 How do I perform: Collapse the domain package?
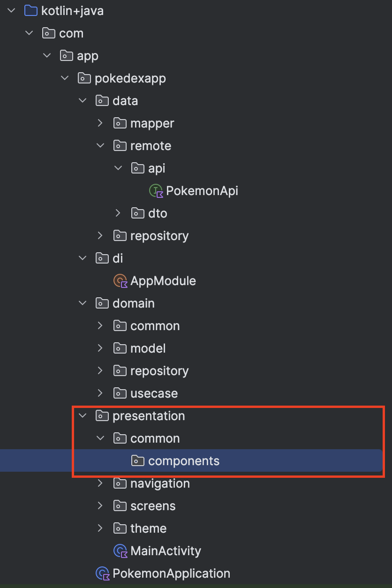83,303
